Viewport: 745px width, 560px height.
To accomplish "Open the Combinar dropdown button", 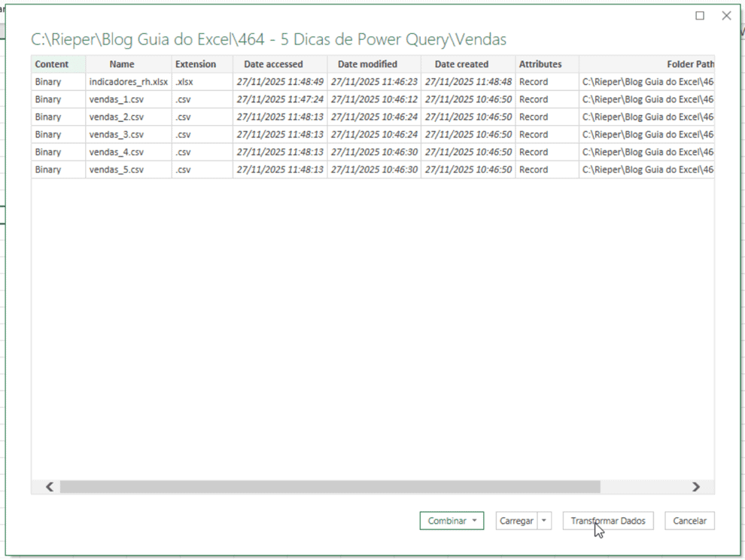I will click(x=452, y=521).
